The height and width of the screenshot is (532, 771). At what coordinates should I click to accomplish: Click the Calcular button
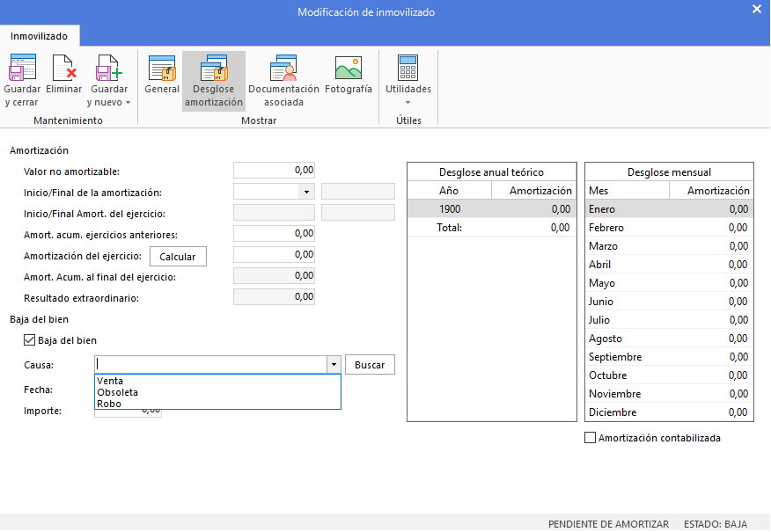(x=178, y=257)
